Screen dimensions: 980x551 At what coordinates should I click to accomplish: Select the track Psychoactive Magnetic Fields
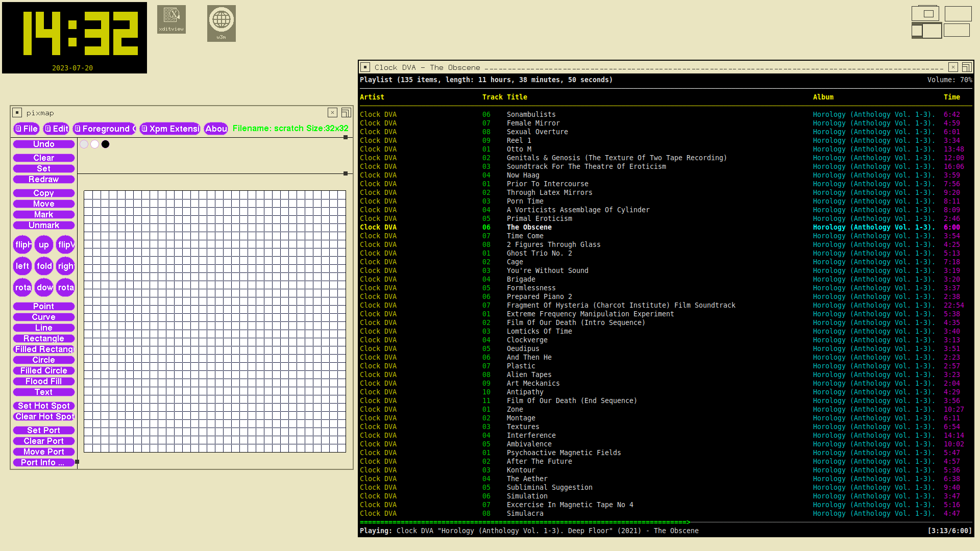pyautogui.click(x=666, y=453)
